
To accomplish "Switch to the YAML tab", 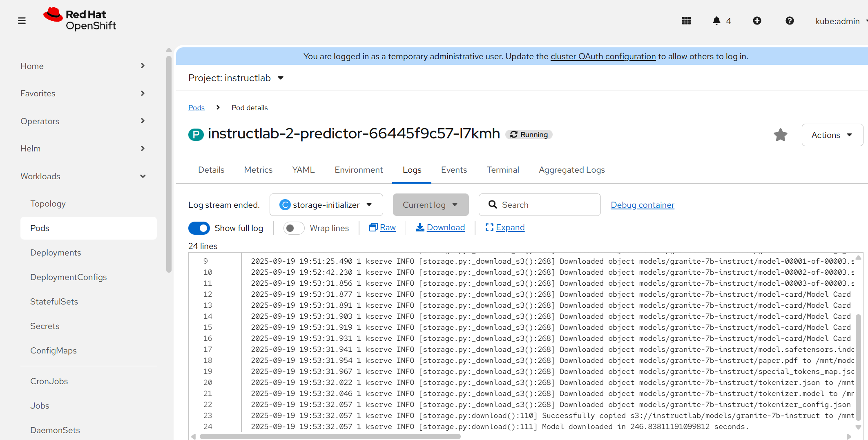I will [303, 170].
